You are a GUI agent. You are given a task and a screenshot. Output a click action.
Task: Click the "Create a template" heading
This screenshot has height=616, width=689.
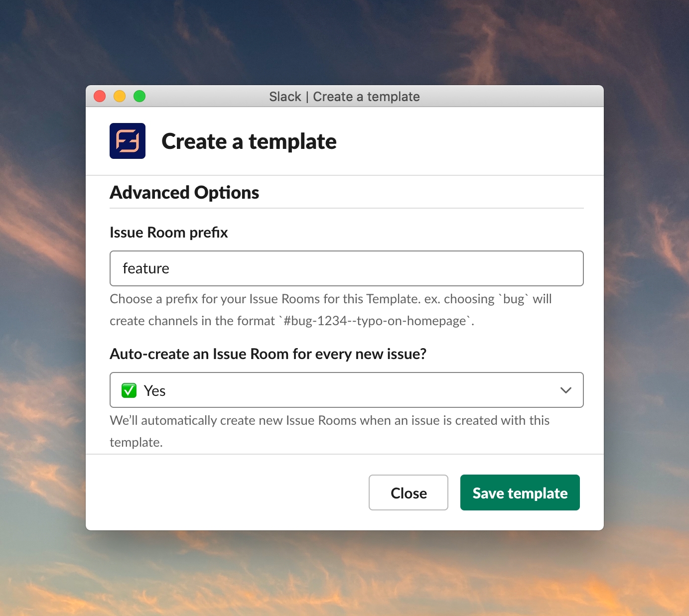click(249, 141)
